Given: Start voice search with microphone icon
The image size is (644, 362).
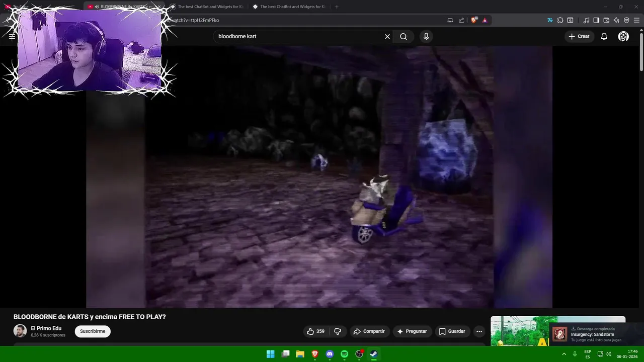Looking at the screenshot, I should pyautogui.click(x=426, y=36).
